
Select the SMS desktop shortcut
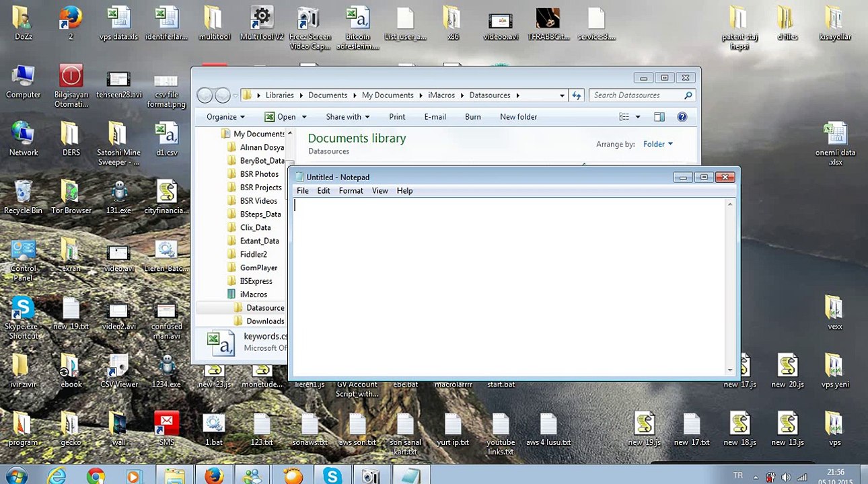click(166, 429)
